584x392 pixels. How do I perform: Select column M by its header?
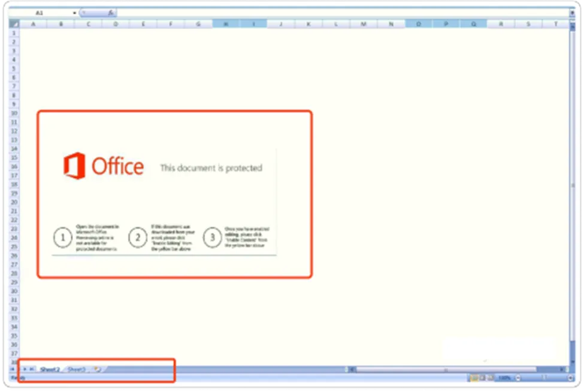tap(364, 24)
